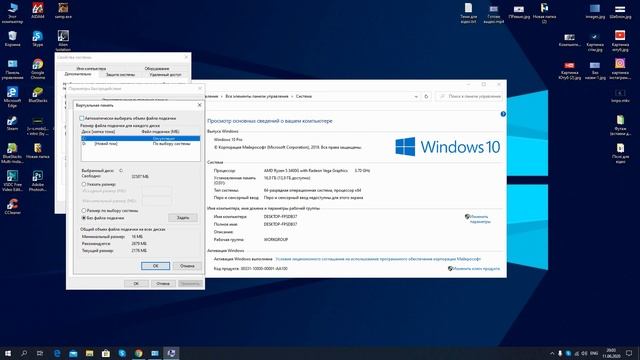This screenshot has height=360, width=640.
Task: Open the Microsoft Edge desktop shortcut
Action: pos(12,97)
